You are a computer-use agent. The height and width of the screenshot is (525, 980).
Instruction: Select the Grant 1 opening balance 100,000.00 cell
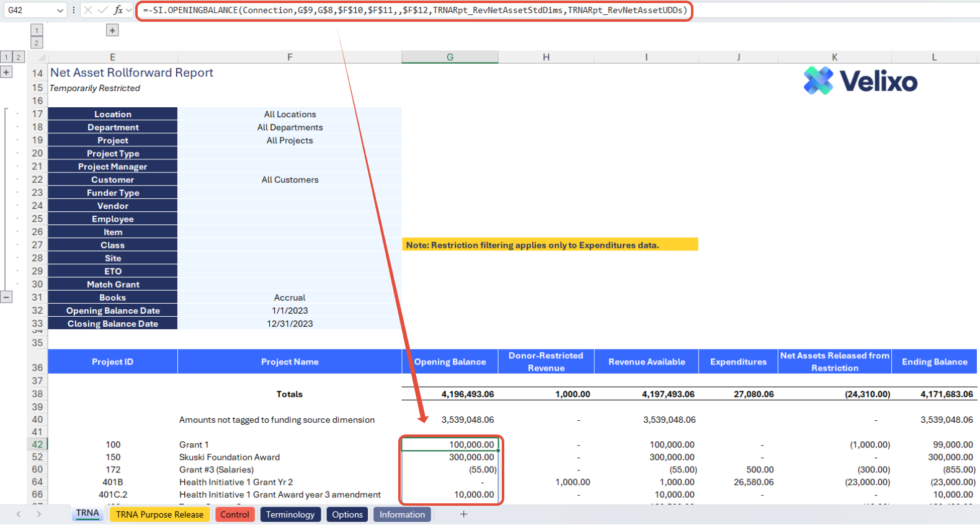tap(450, 444)
